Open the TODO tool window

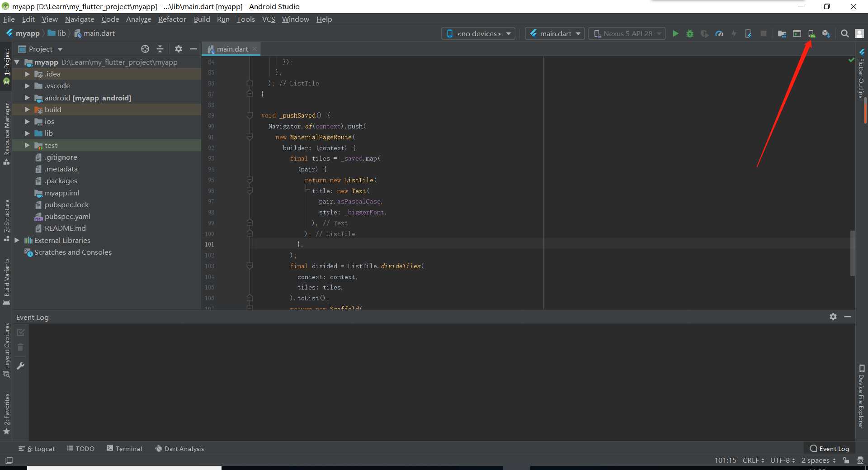pyautogui.click(x=80, y=448)
